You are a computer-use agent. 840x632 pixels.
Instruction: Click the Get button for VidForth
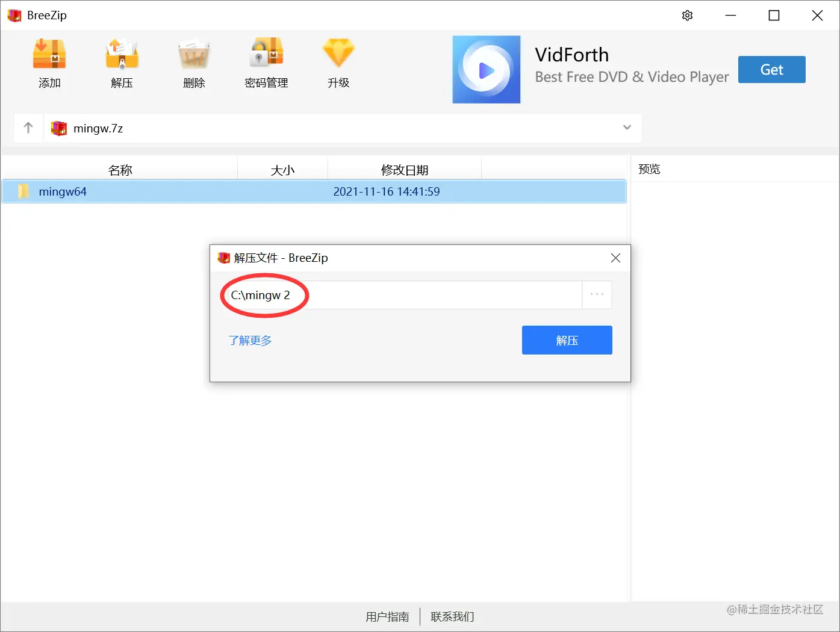(771, 69)
